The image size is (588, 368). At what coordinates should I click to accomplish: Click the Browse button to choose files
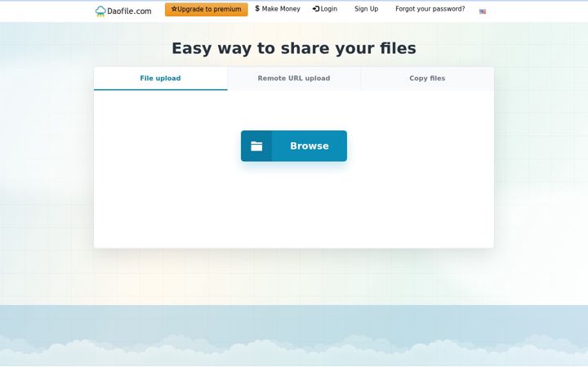[294, 146]
